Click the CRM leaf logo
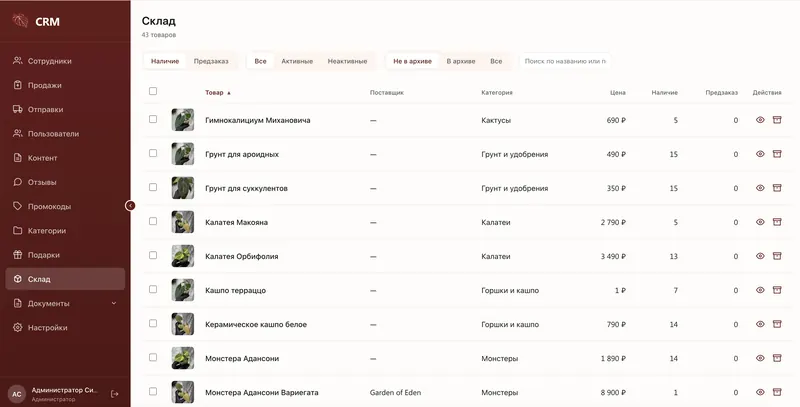 [x=20, y=21]
